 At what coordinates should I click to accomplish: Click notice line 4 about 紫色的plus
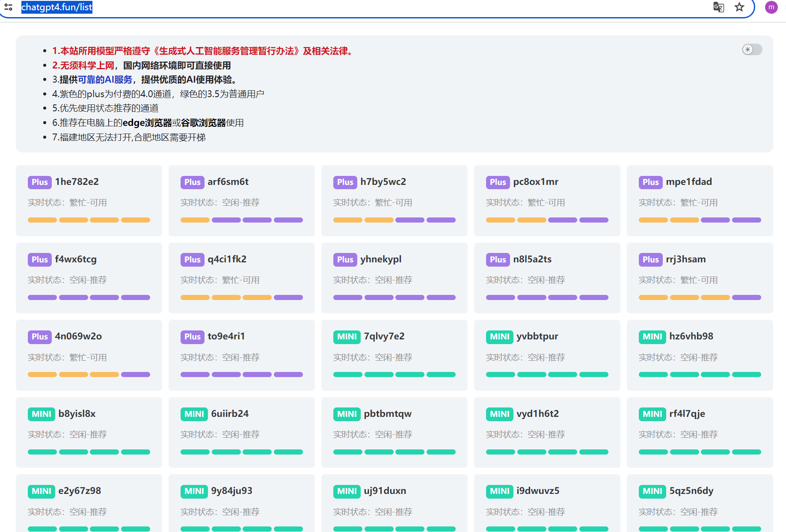pyautogui.click(x=158, y=94)
